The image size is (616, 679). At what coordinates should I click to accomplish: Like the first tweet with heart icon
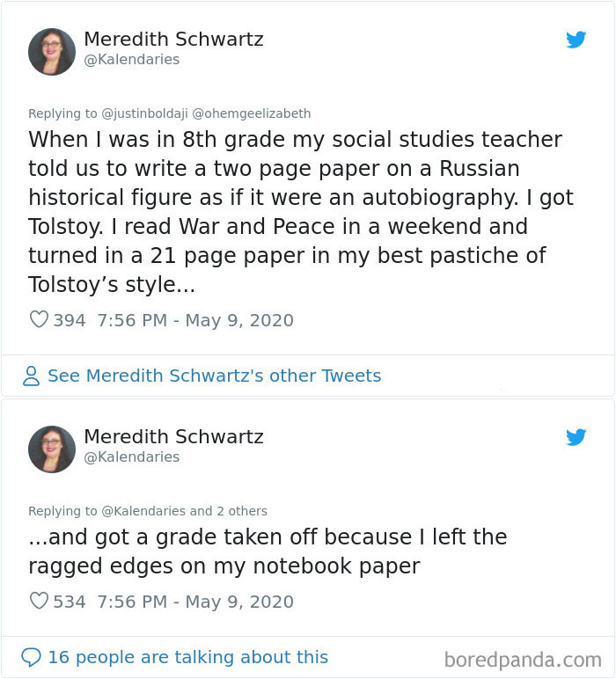[x=39, y=320]
